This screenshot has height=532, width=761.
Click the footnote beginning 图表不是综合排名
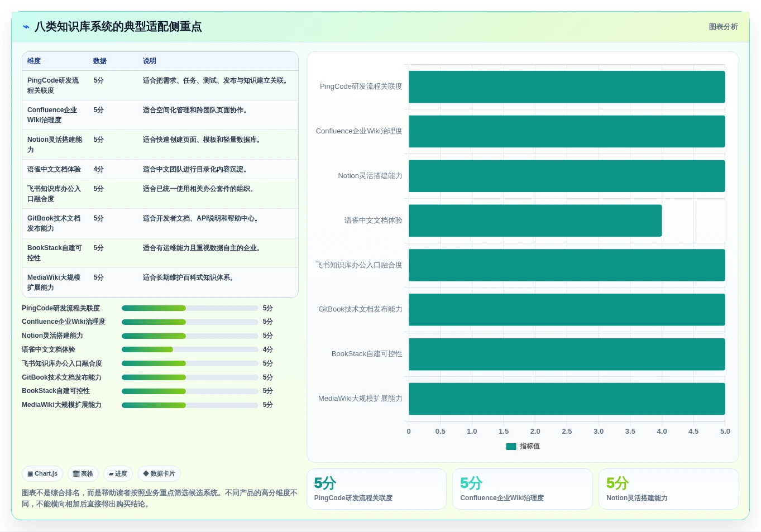[160, 499]
